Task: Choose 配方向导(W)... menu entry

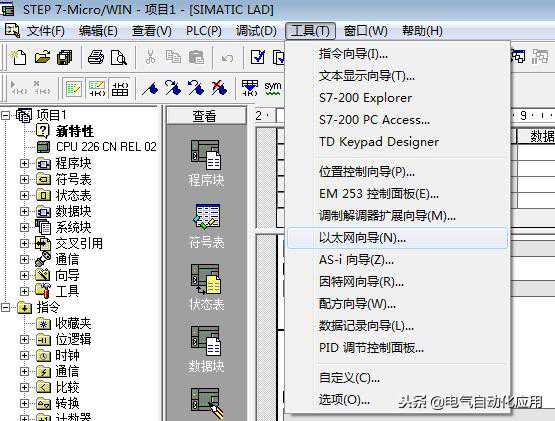Action: coord(397,304)
